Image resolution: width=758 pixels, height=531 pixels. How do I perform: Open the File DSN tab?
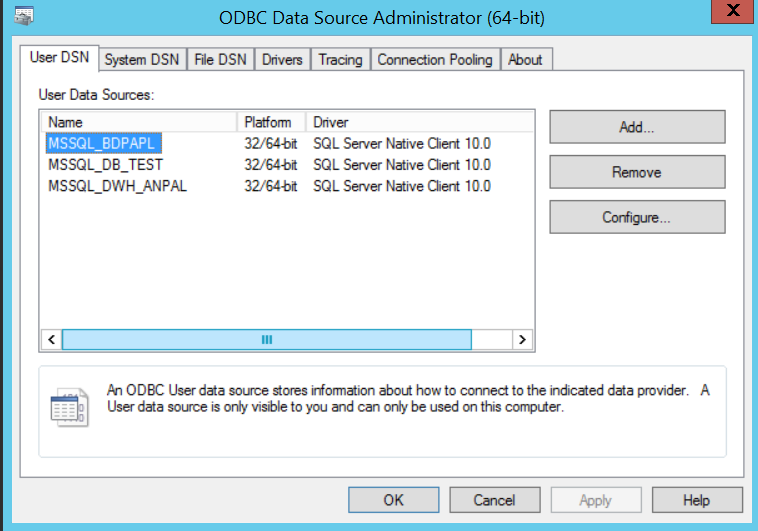[220, 60]
